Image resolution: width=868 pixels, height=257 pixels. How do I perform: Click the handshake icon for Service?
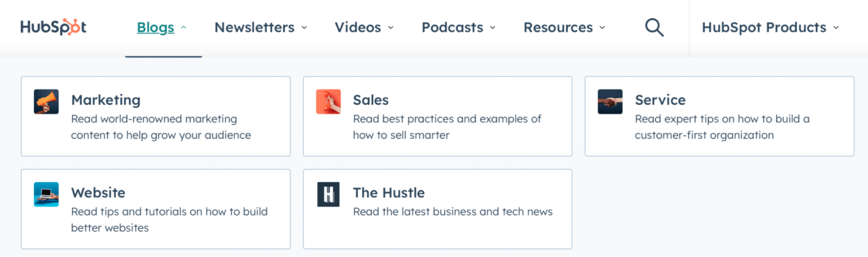click(610, 102)
